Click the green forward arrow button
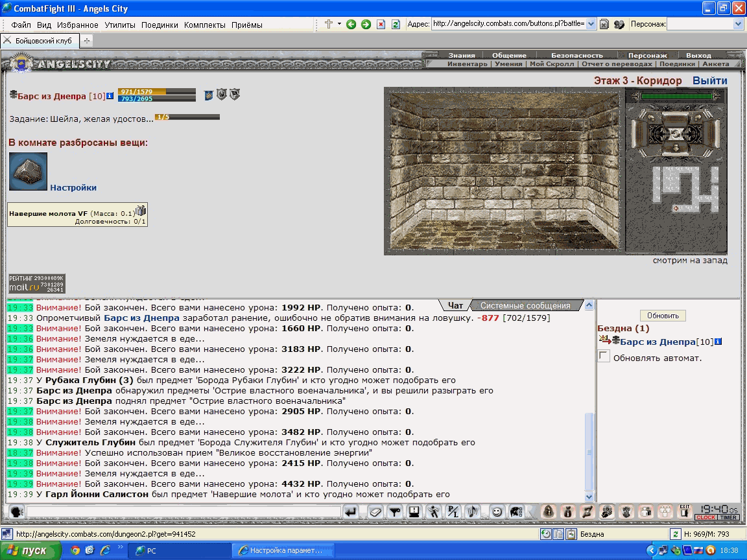747x560 pixels. pos(366,24)
